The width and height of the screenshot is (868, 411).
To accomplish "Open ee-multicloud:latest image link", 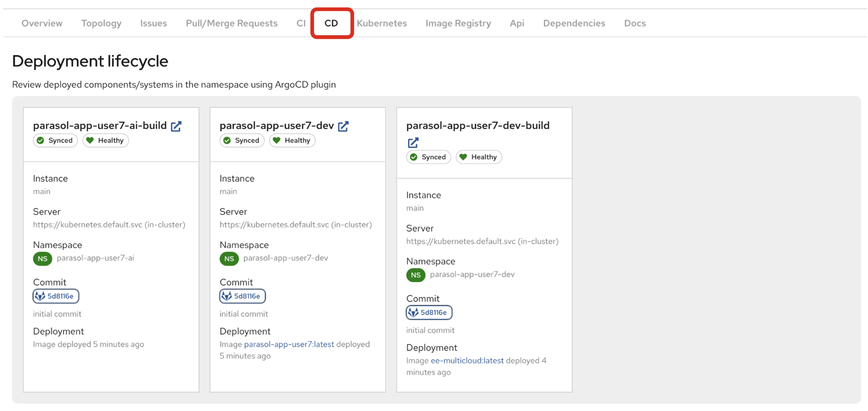I will point(467,360).
